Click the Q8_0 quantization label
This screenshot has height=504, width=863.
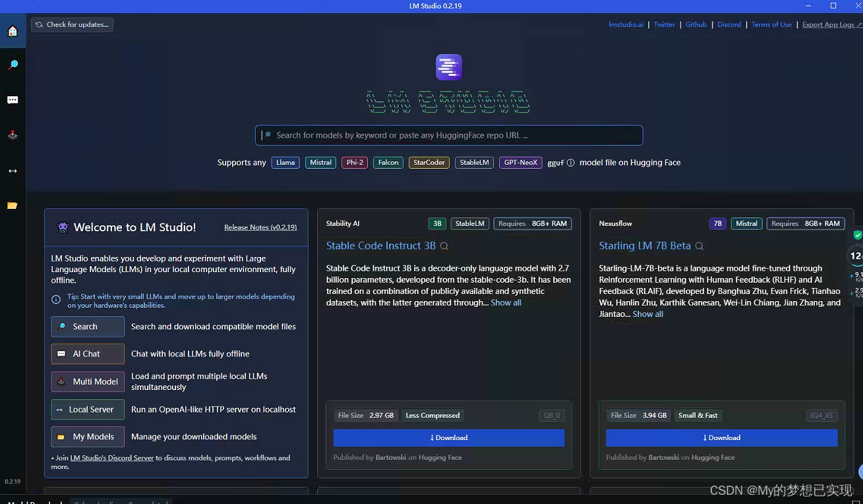(552, 416)
